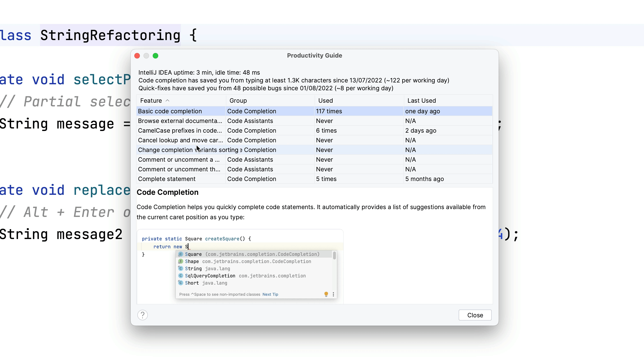644x362 pixels.
Task: Click the lightbulb icon in completion popup
Action: [x=326, y=294]
